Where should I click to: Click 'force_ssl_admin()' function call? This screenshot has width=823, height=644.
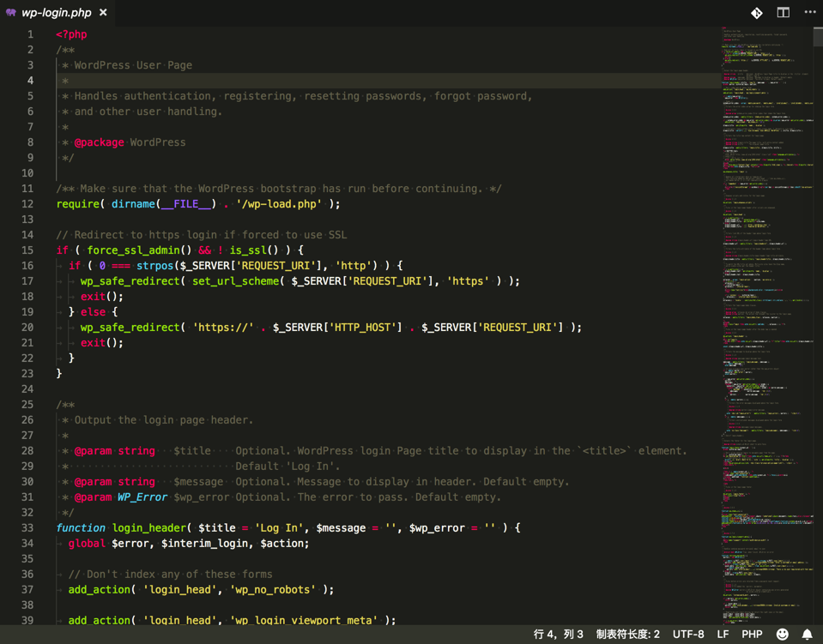[x=139, y=250]
